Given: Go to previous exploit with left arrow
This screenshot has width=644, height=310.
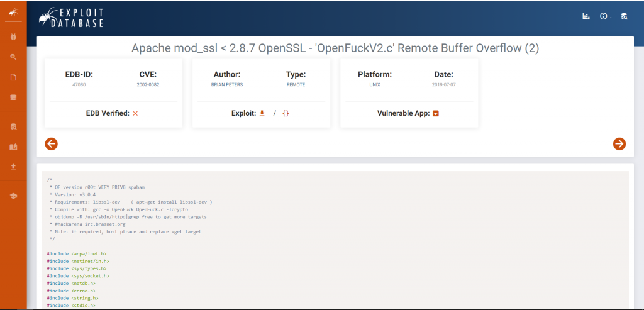Looking at the screenshot, I should [x=52, y=144].
